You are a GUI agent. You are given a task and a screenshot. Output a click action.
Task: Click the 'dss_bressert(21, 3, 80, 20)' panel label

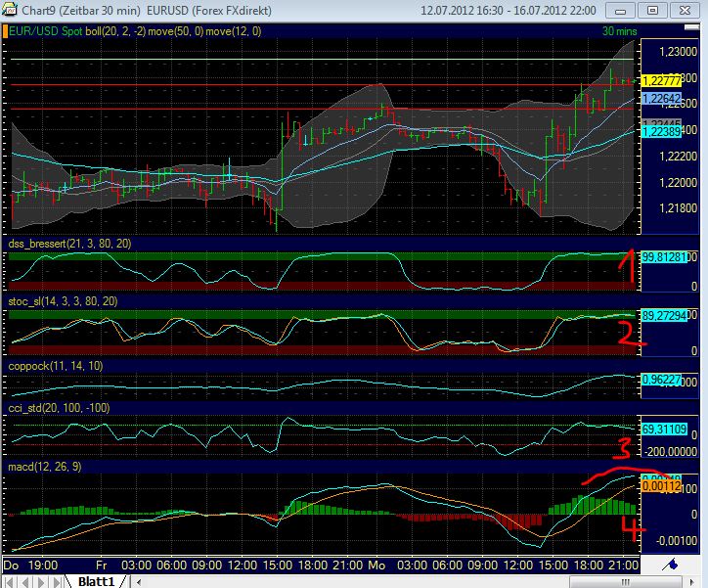click(69, 244)
